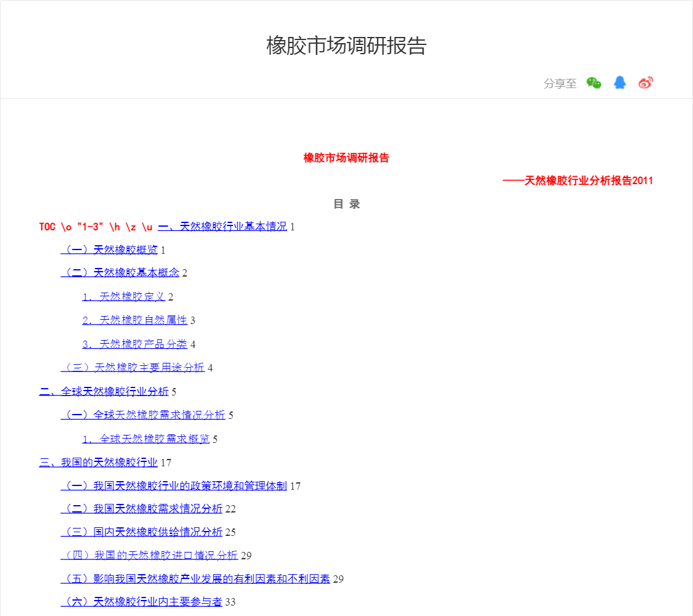
Task: Open (一)全球天然橡胶需求情况分析
Action: 143,415
